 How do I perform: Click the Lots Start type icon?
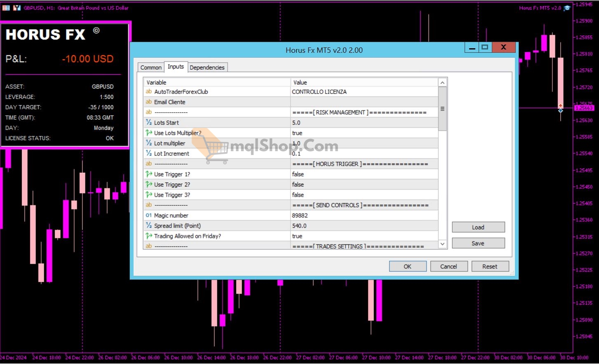click(x=149, y=122)
